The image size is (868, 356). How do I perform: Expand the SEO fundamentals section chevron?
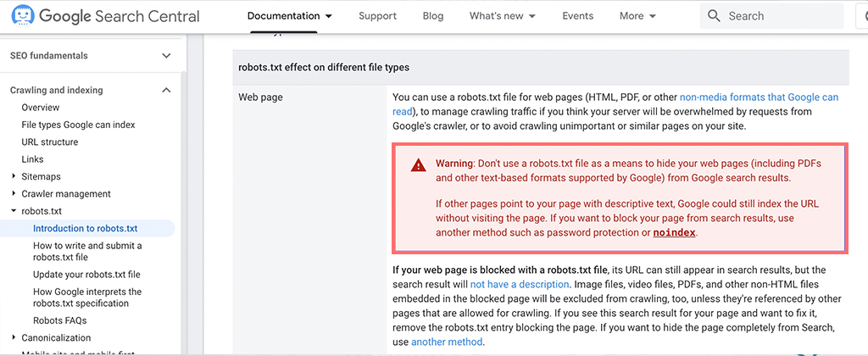coord(166,56)
